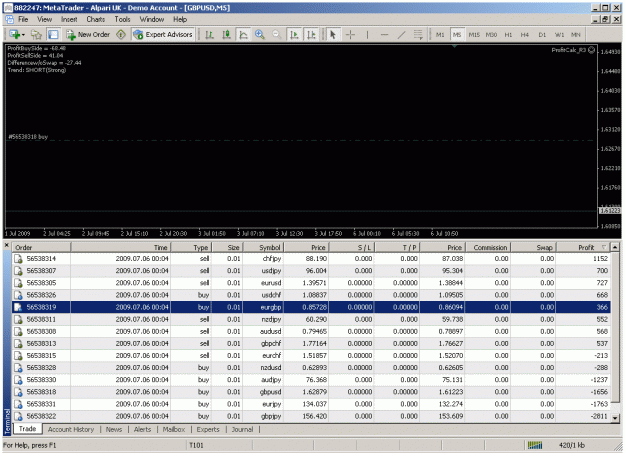
Task: Switch to the Account History tab
Action: [71, 429]
